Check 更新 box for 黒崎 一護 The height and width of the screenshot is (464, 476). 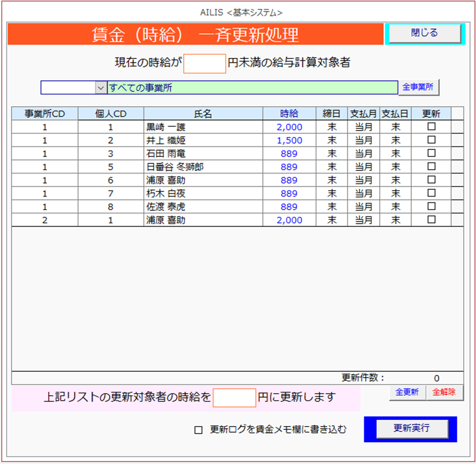click(x=431, y=127)
